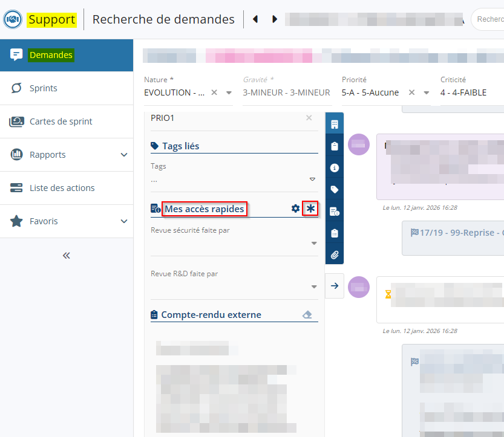
Task: Click the search field at top right
Action: point(489,19)
